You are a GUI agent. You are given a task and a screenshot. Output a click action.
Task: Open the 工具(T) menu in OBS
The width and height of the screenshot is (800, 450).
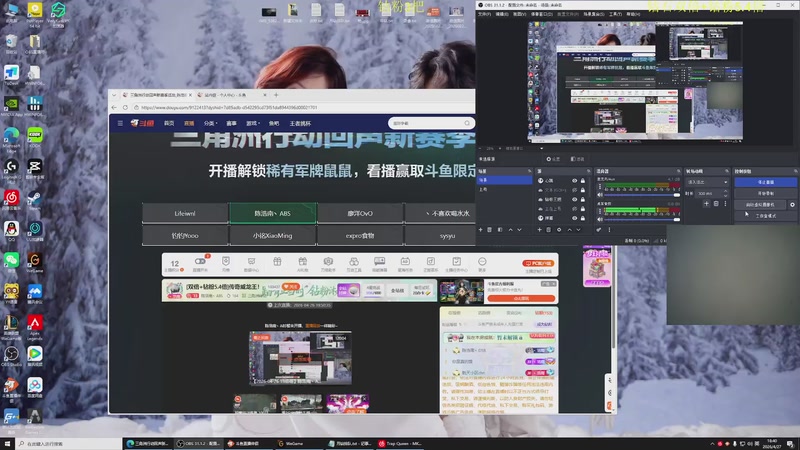click(x=615, y=14)
